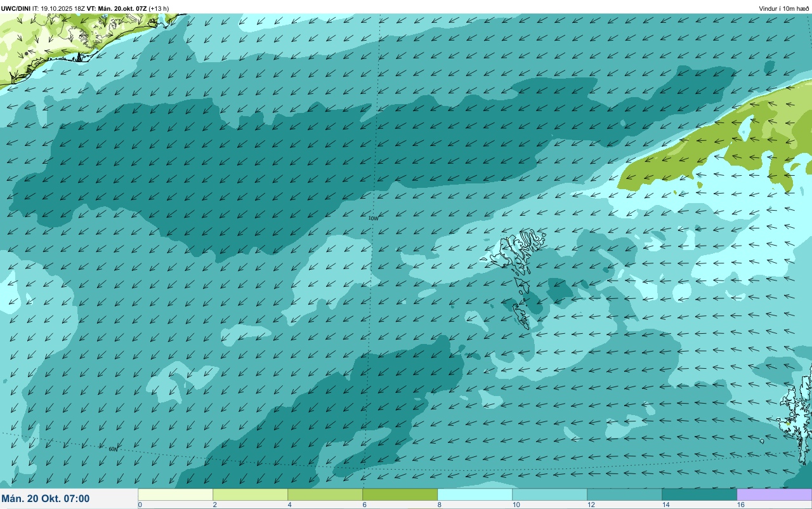Click the 12–14 medium teal legend swatch
Screen dimensions: 812x509
(x=625, y=494)
